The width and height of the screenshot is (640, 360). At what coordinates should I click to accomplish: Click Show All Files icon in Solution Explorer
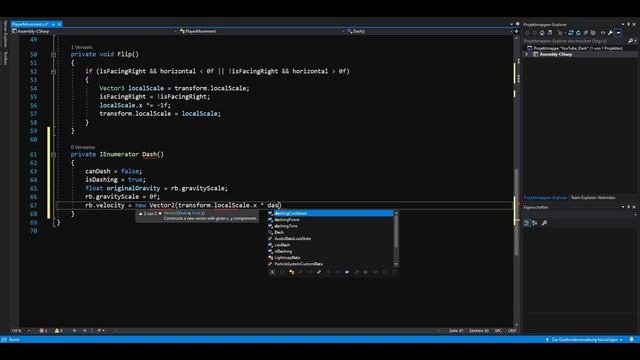click(x=593, y=33)
